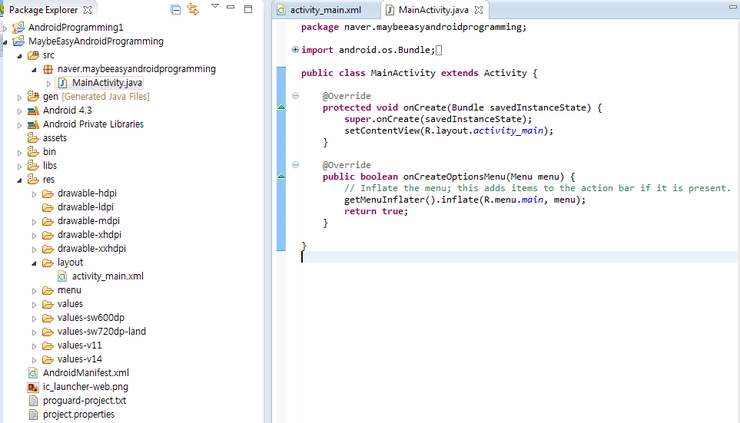Close the MainActivity.java editor tab
This screenshot has height=423, width=740.
click(x=476, y=9)
